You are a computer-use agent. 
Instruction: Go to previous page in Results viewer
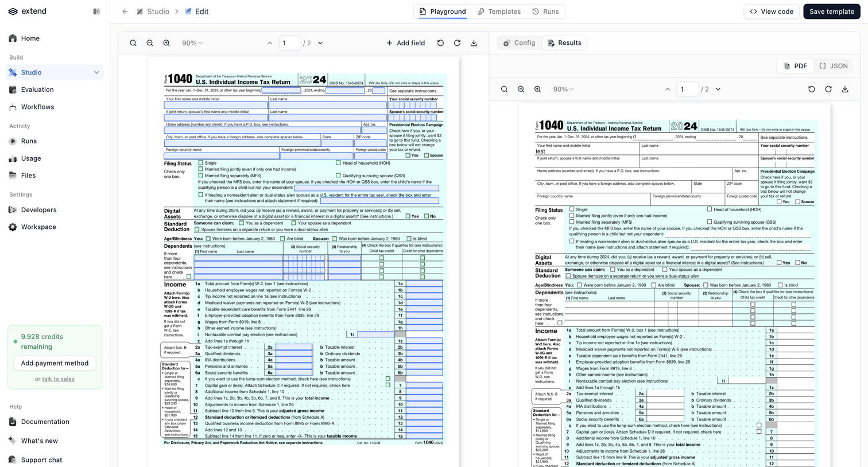pos(668,89)
